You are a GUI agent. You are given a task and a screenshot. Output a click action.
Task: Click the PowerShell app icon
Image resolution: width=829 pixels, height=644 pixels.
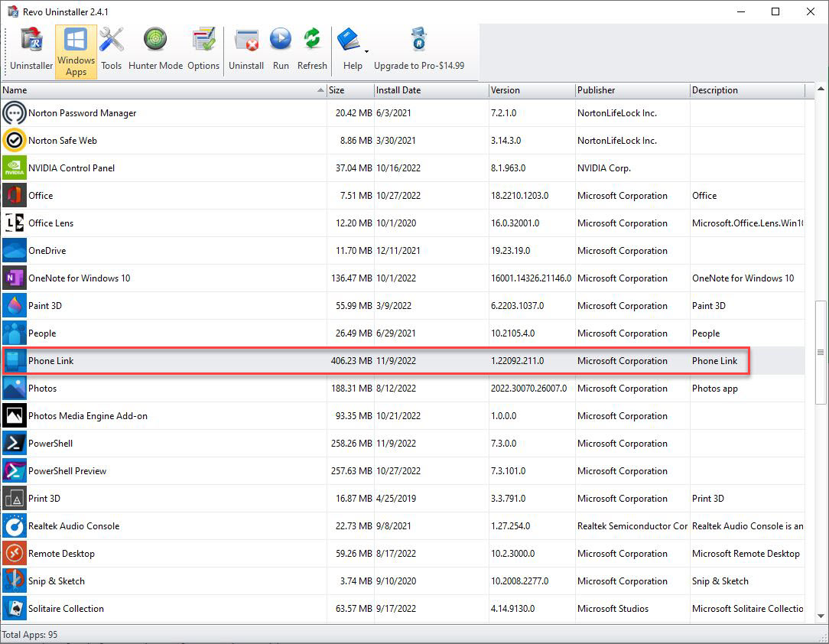click(x=14, y=443)
